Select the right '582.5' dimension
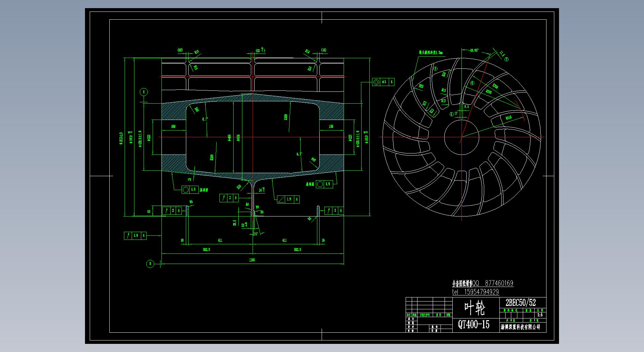Viewport: 644px width, 352px height. 297,250
